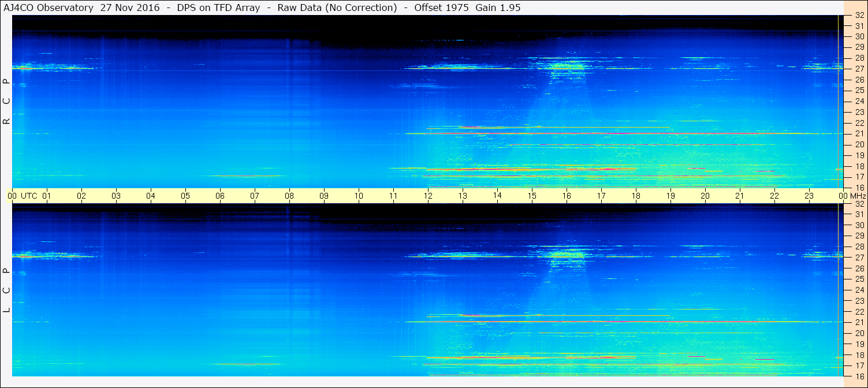
Task: Select the 30 MHz label on the RCP scale
Action: [x=859, y=36]
